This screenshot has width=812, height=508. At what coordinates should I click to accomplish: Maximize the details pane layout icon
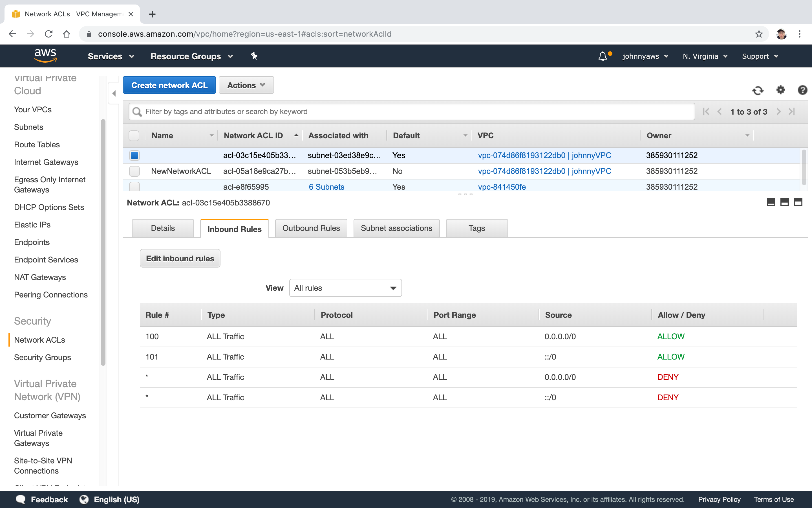(x=798, y=202)
